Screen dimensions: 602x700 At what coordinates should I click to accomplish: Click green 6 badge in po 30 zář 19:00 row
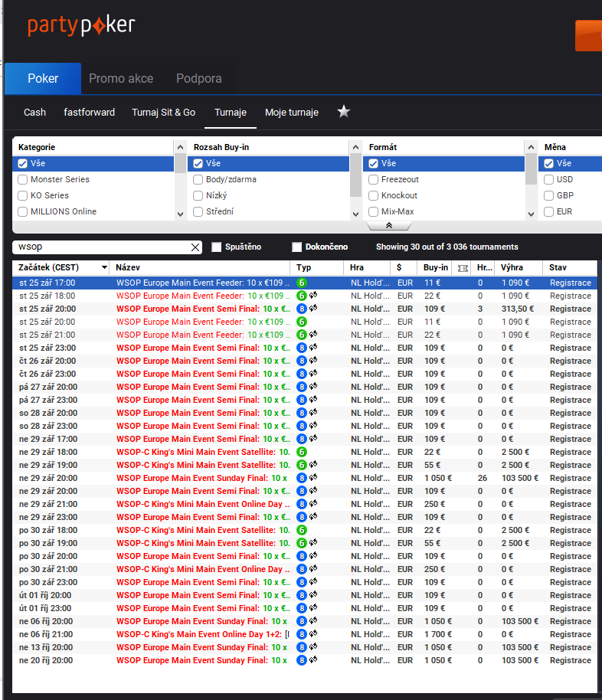point(302,543)
